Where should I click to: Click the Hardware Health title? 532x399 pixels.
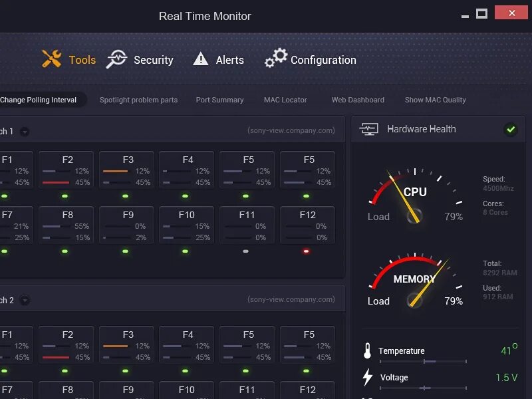[x=422, y=129]
